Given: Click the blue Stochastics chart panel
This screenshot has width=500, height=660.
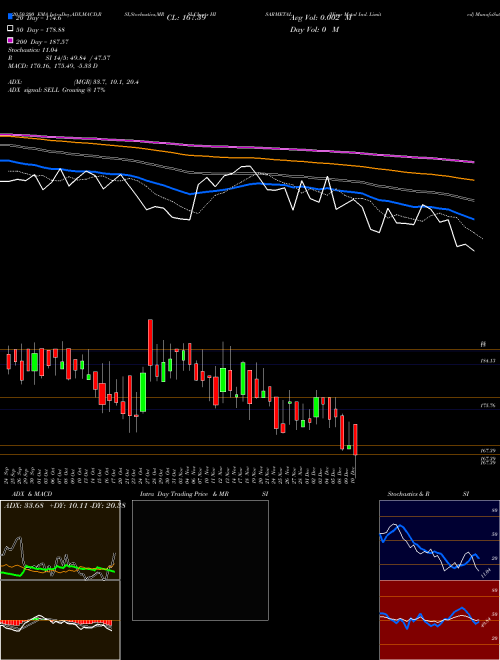Looking at the screenshot, I should [439, 540].
